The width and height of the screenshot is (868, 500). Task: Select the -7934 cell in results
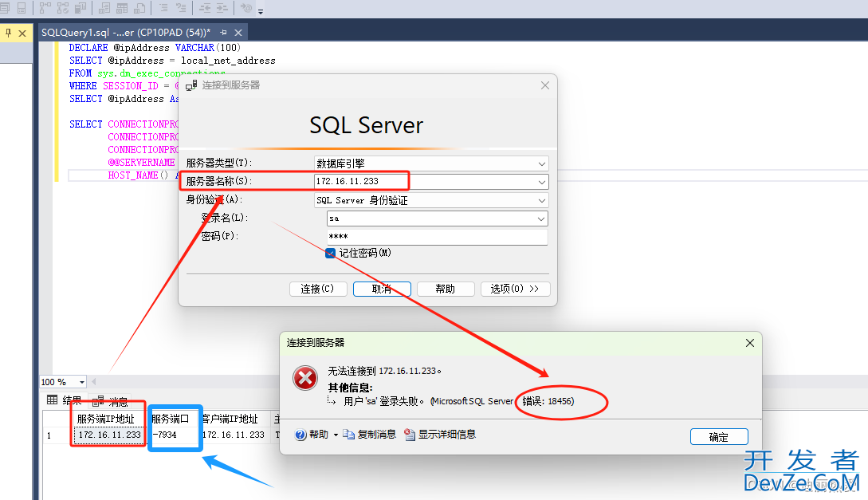click(x=172, y=435)
